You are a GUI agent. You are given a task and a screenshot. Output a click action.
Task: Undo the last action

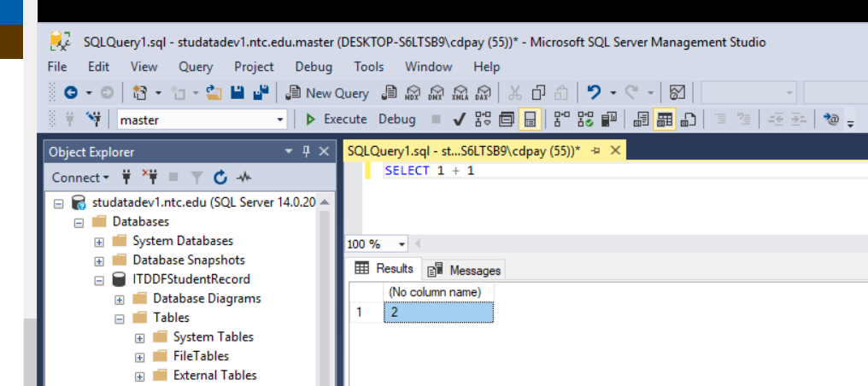[x=594, y=93]
